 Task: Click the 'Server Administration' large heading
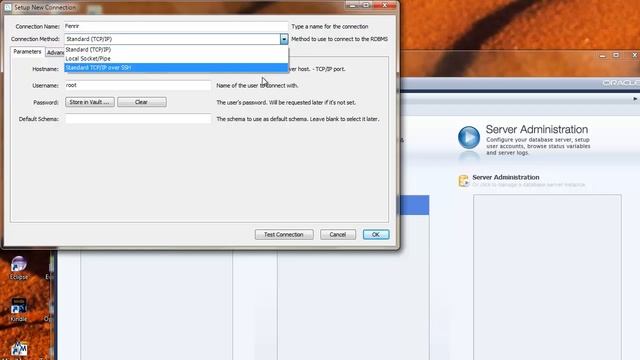(537, 129)
